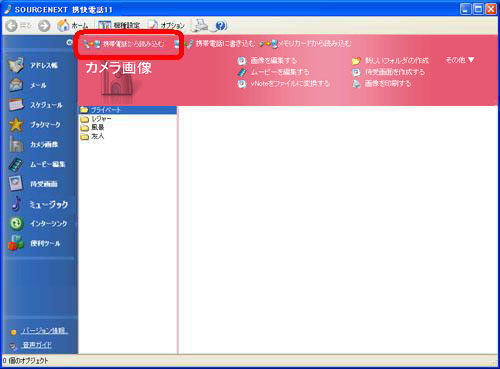Click 携帯電話に書き込む button

point(215,44)
